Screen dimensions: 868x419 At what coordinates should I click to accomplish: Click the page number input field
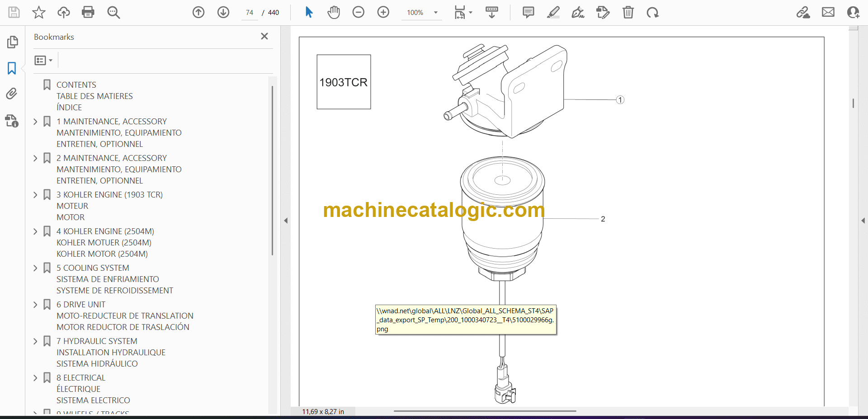tap(250, 13)
